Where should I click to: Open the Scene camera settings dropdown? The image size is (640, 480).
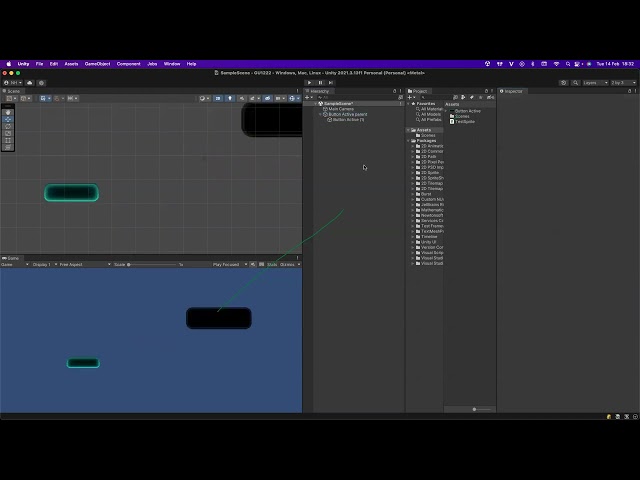pyautogui.click(x=280, y=98)
